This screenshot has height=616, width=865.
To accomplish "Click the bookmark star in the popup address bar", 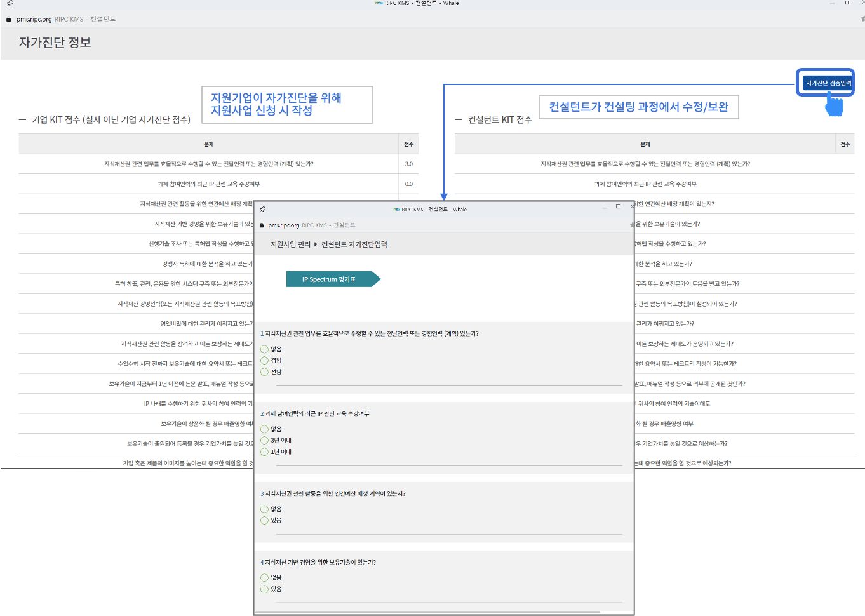I will click(631, 225).
